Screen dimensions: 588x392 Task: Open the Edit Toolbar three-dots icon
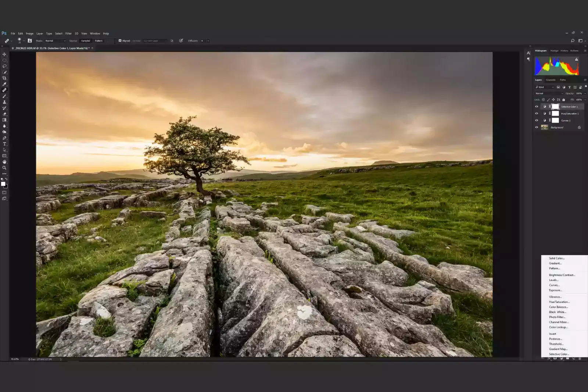coord(4,174)
